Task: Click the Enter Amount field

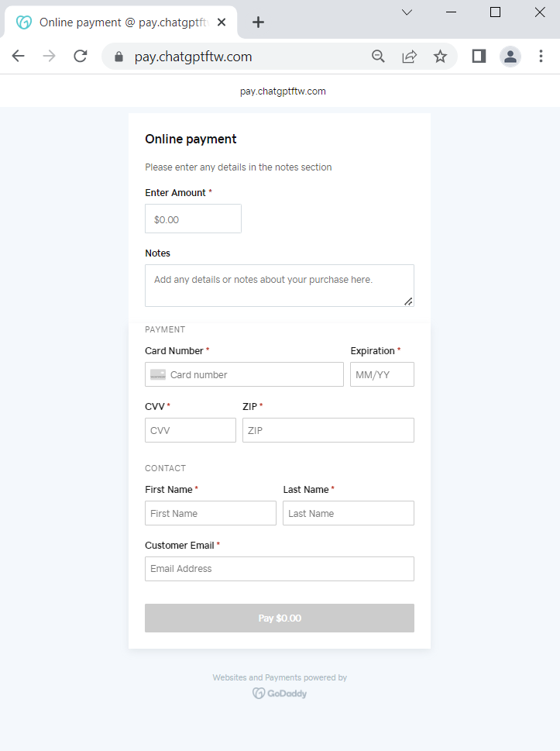Action: click(x=193, y=219)
